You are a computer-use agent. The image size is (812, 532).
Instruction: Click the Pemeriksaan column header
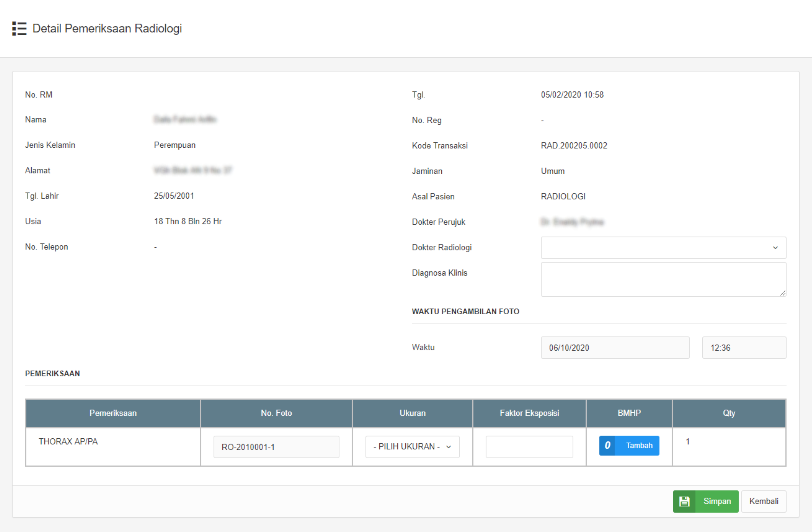coord(113,413)
